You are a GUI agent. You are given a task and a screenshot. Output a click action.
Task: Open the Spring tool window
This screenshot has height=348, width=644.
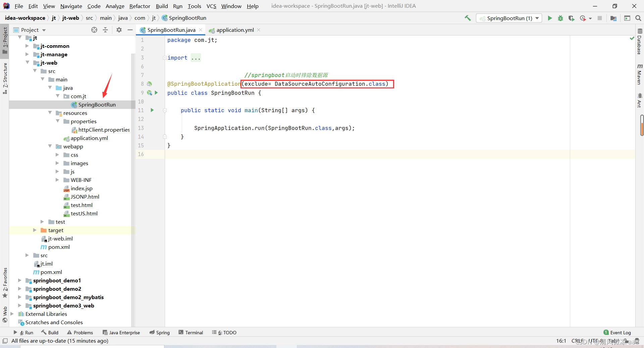coord(160,333)
